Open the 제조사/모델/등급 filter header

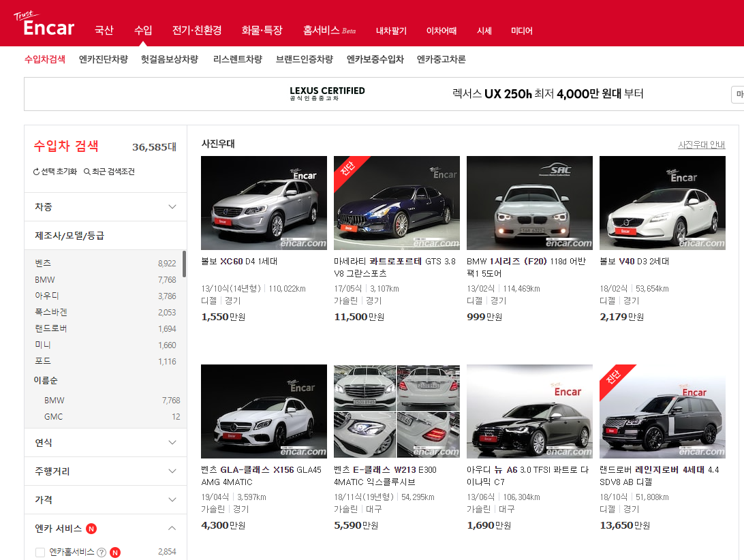(x=106, y=236)
